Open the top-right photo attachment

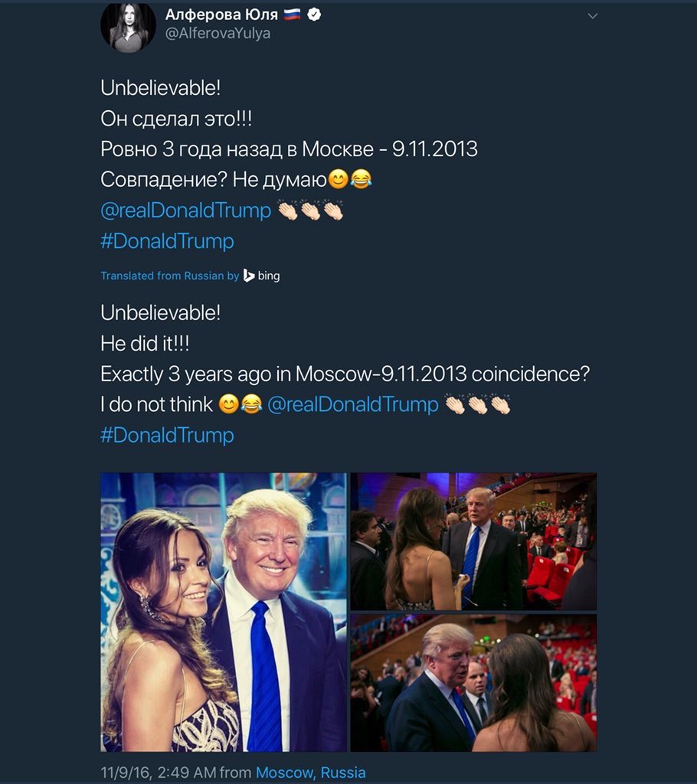(473, 541)
